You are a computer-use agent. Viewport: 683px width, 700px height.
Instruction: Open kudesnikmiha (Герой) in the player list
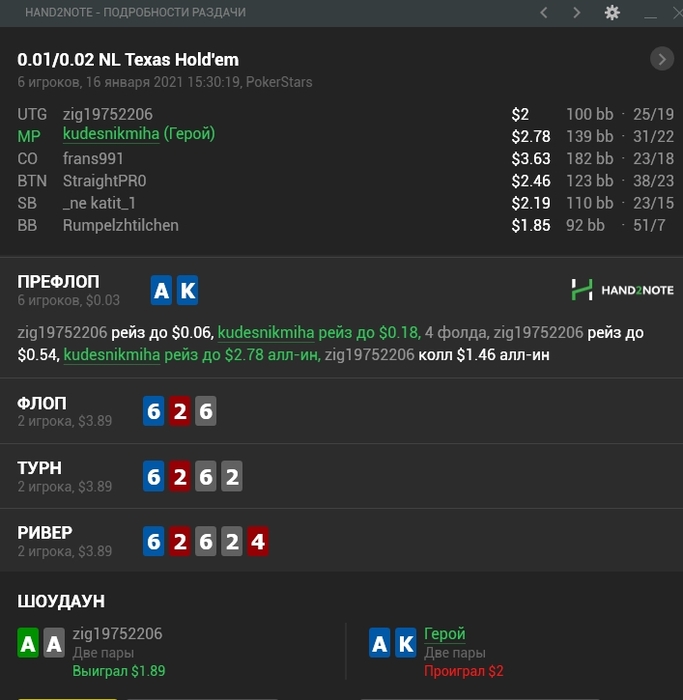139,134
